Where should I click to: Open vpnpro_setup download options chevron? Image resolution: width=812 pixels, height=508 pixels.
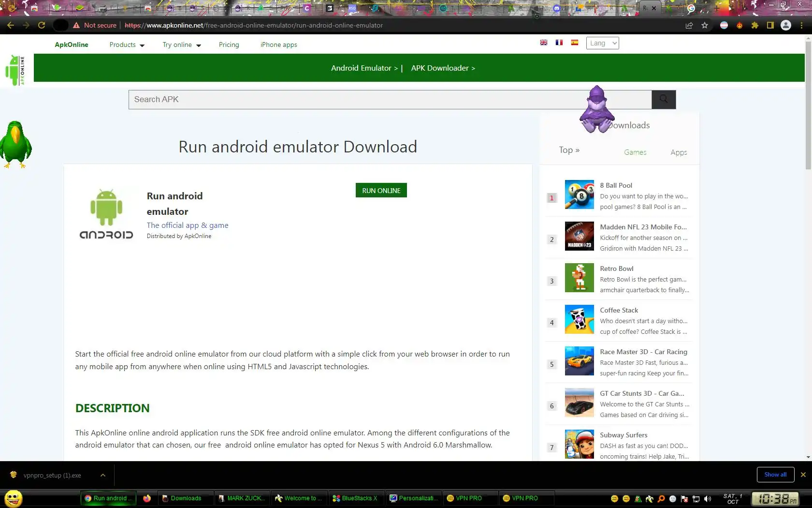(103, 475)
